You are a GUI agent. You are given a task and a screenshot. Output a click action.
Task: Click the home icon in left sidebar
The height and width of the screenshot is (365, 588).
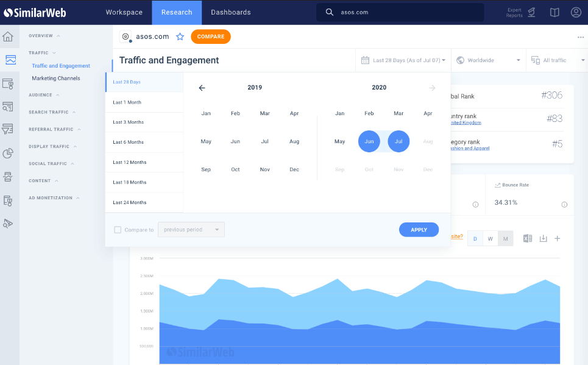coord(8,37)
